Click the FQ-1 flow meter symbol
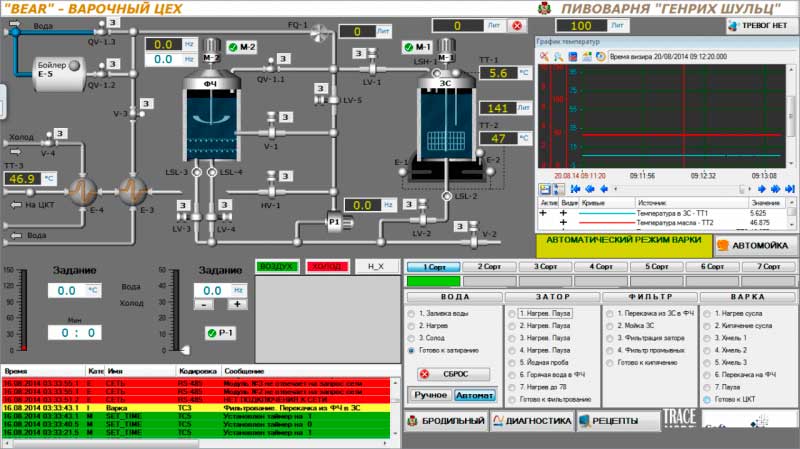The image size is (800, 449). [x=319, y=33]
